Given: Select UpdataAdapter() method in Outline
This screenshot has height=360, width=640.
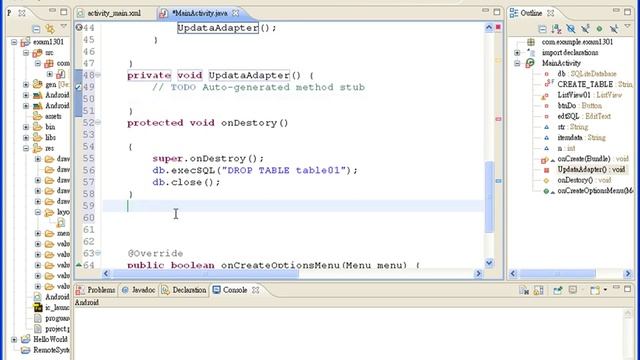Looking at the screenshot, I should point(584,169).
